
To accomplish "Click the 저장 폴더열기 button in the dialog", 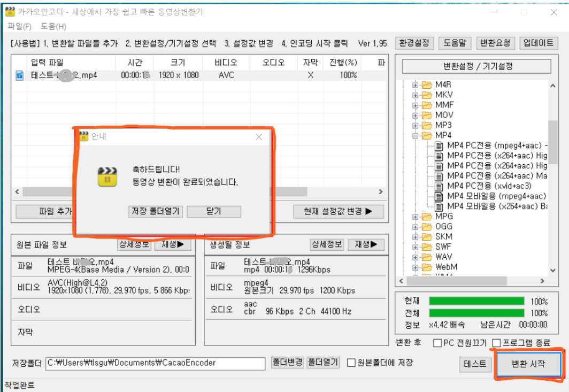I will click(155, 211).
